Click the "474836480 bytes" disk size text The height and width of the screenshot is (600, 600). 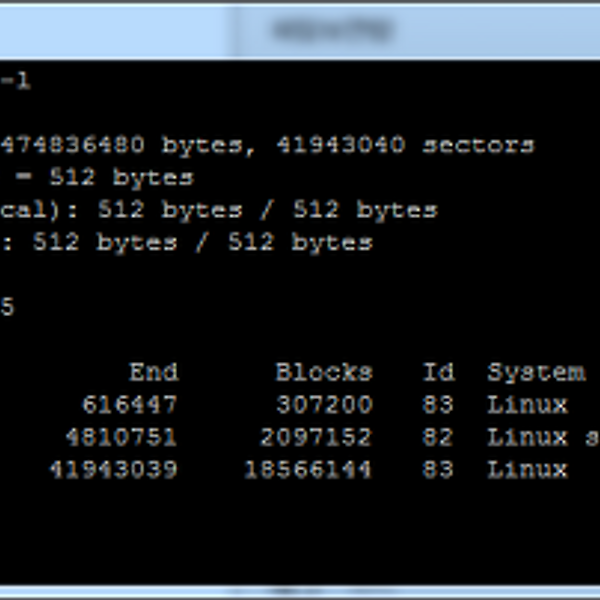120,145
